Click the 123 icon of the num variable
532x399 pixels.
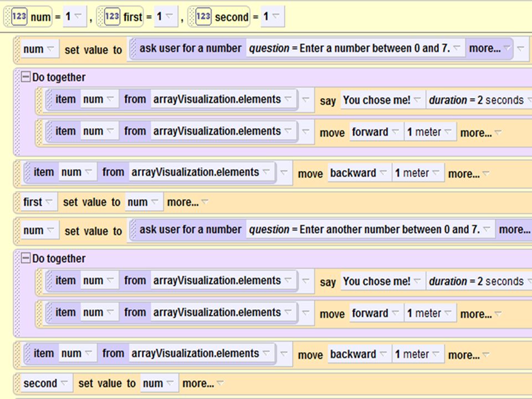tap(19, 16)
